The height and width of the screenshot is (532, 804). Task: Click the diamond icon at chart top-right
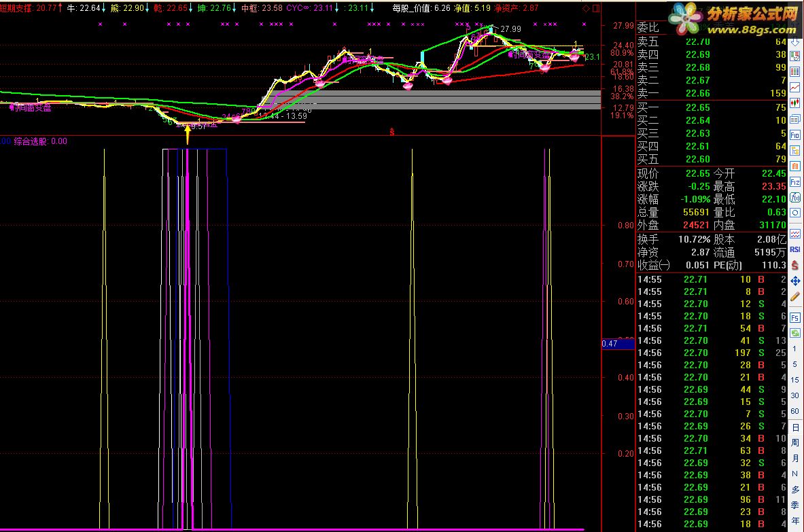point(586,8)
